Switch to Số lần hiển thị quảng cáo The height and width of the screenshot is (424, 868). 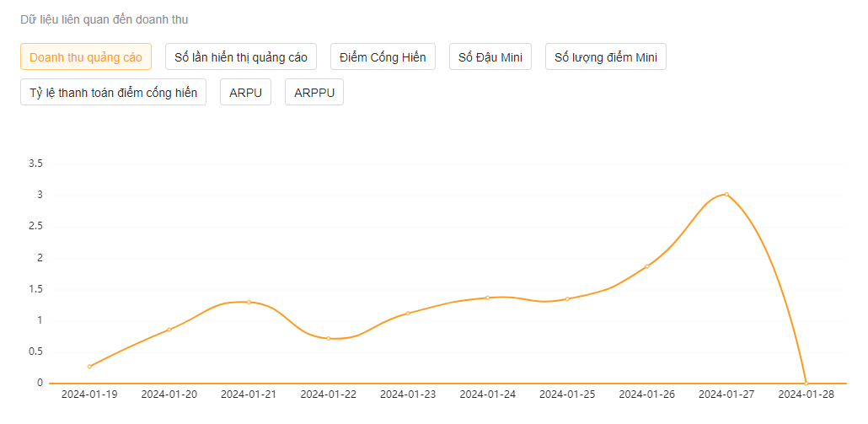(241, 57)
